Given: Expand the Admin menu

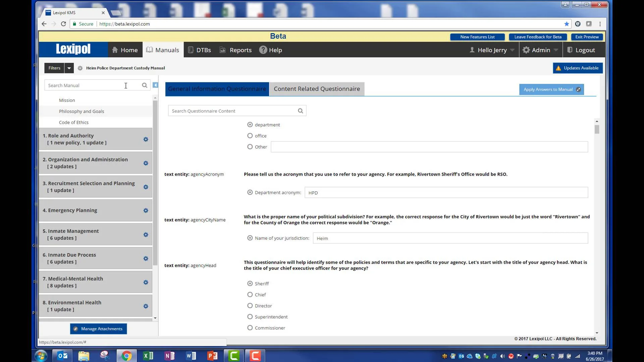Looking at the screenshot, I should tap(541, 50).
